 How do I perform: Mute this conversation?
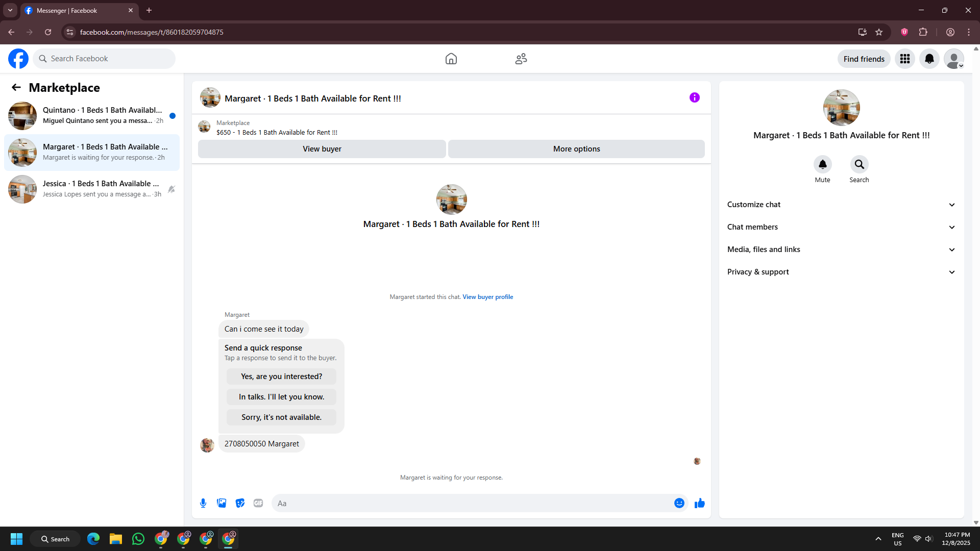(x=823, y=164)
